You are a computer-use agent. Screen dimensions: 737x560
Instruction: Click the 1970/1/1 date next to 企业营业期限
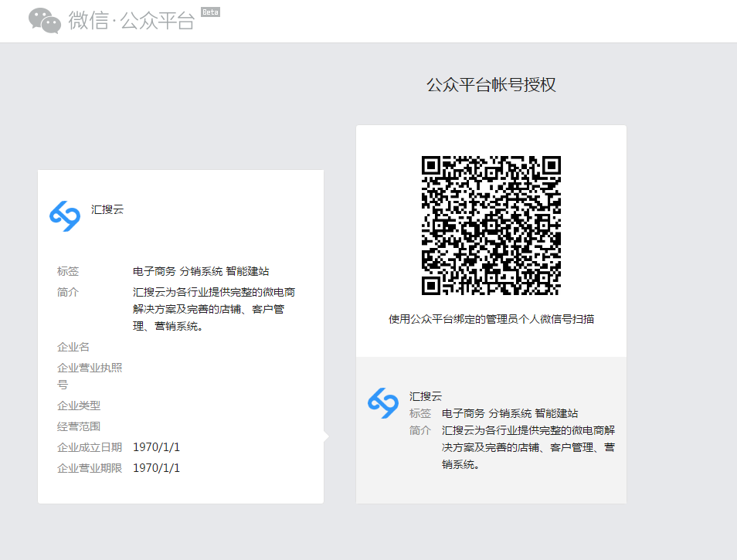click(x=156, y=468)
